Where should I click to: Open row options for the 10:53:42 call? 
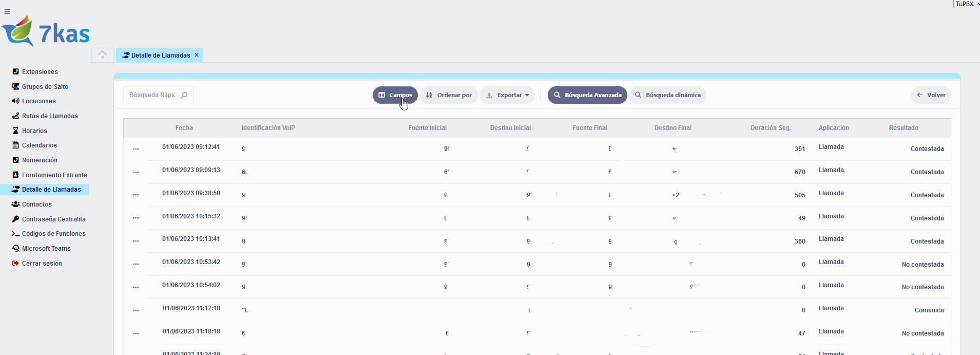[136, 264]
